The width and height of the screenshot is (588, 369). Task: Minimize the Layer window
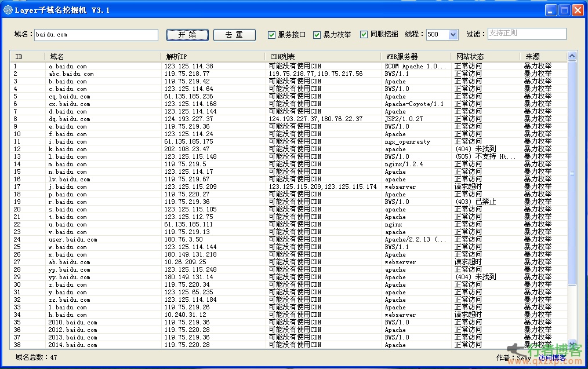coord(550,10)
